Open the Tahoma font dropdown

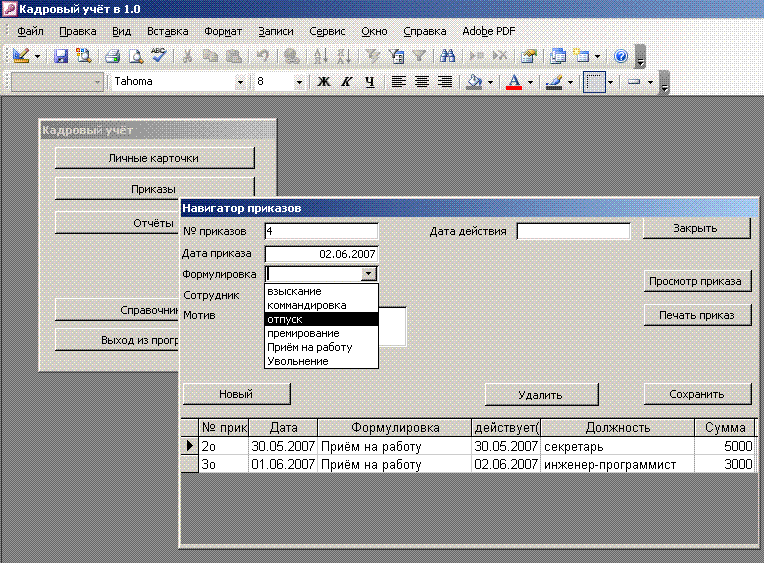[x=240, y=82]
